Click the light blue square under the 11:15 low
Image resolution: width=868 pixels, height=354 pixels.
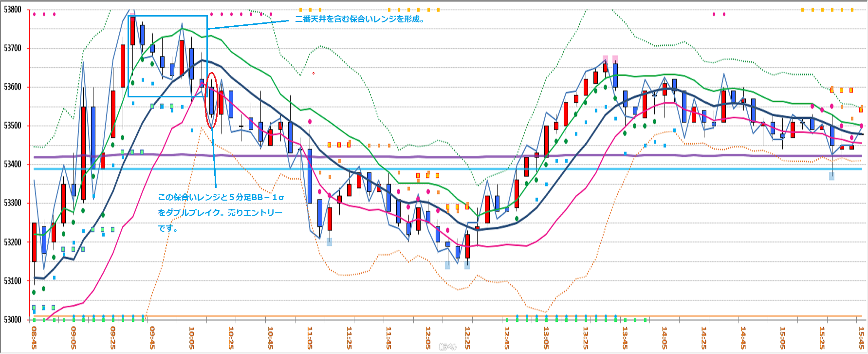329,242
